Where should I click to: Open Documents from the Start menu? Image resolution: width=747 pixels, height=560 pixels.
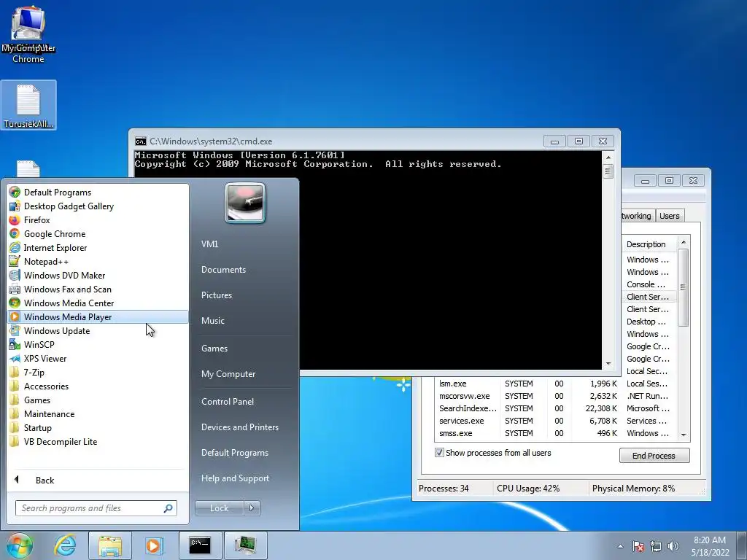223,270
